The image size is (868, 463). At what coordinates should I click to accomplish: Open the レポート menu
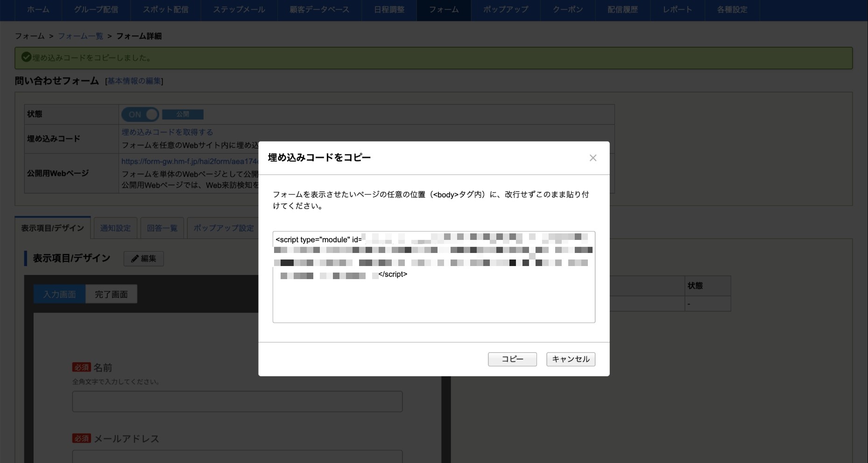click(x=677, y=10)
